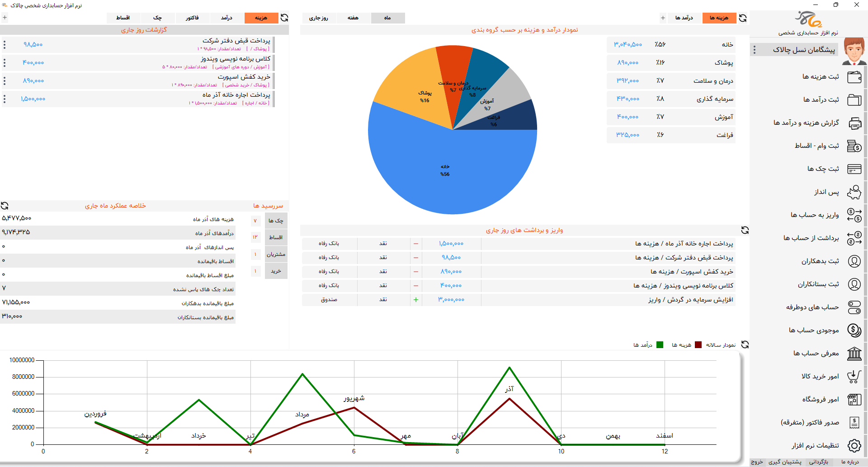This screenshot has width=868, height=467.
Task: Click ثبت چک ها card icon in sidebar
Action: coord(854,169)
